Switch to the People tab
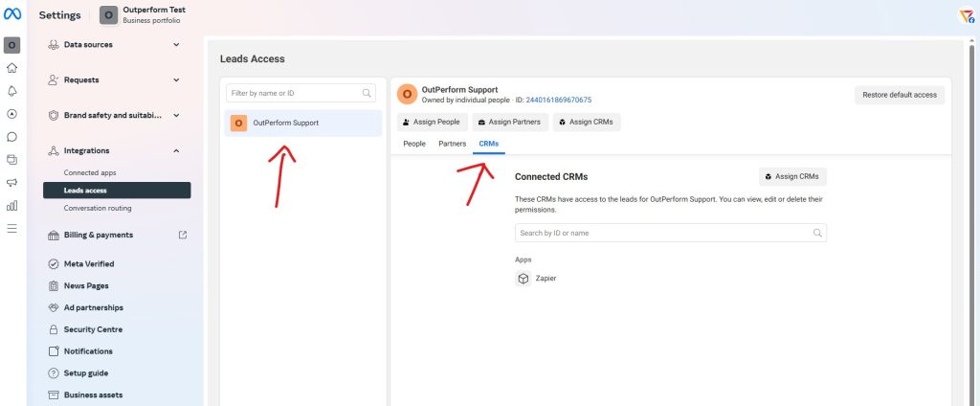The height and width of the screenshot is (406, 980). click(x=414, y=144)
